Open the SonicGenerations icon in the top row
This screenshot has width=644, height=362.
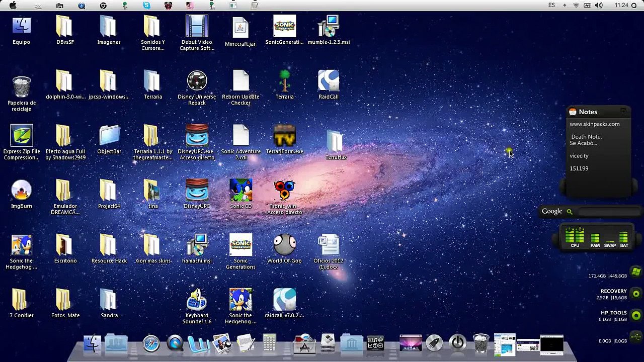[284, 26]
